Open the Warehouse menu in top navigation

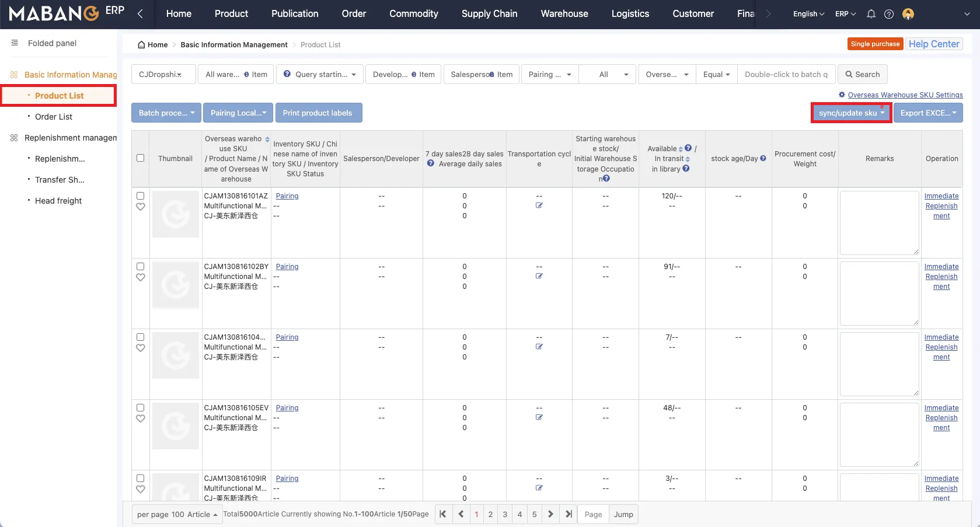coord(564,14)
